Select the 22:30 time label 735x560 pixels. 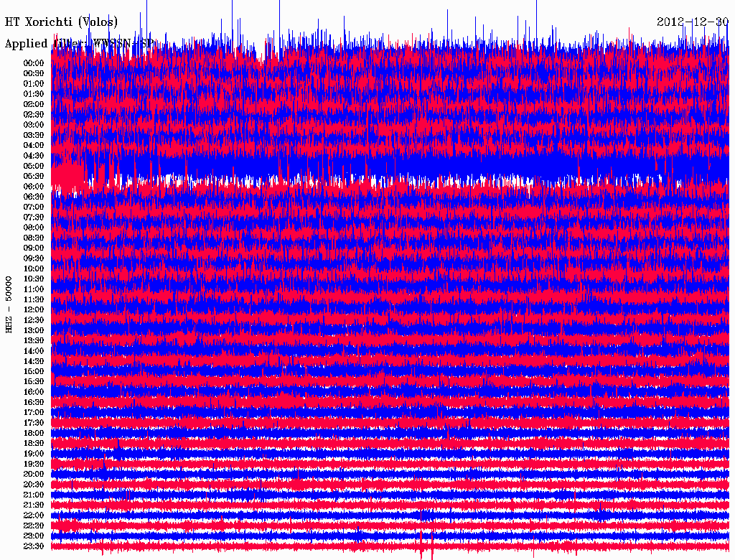tap(34, 526)
